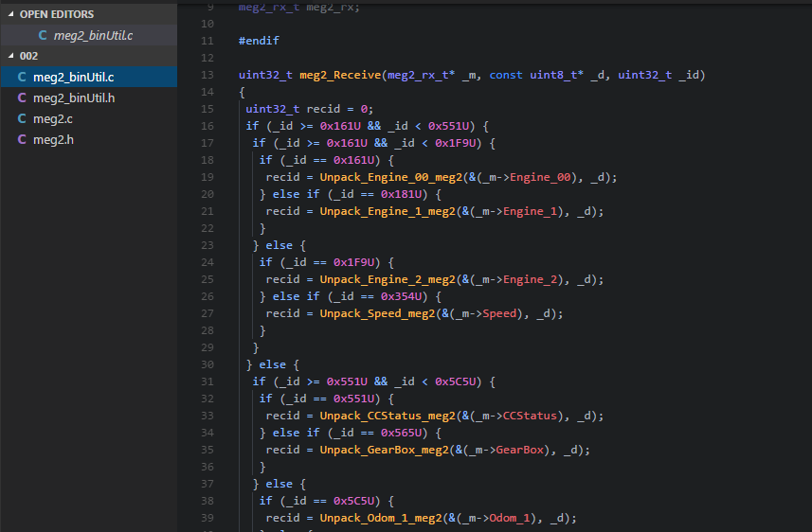Click the meg2_Receive function name

point(340,75)
